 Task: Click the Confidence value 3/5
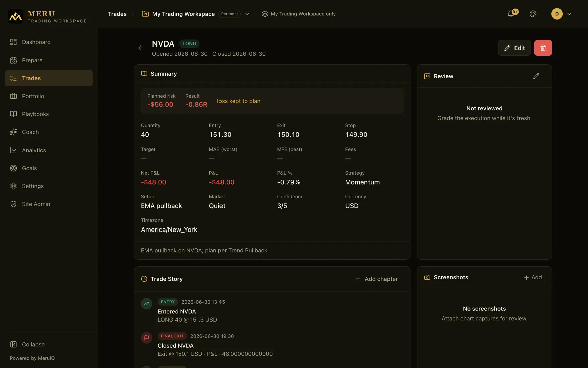click(282, 206)
